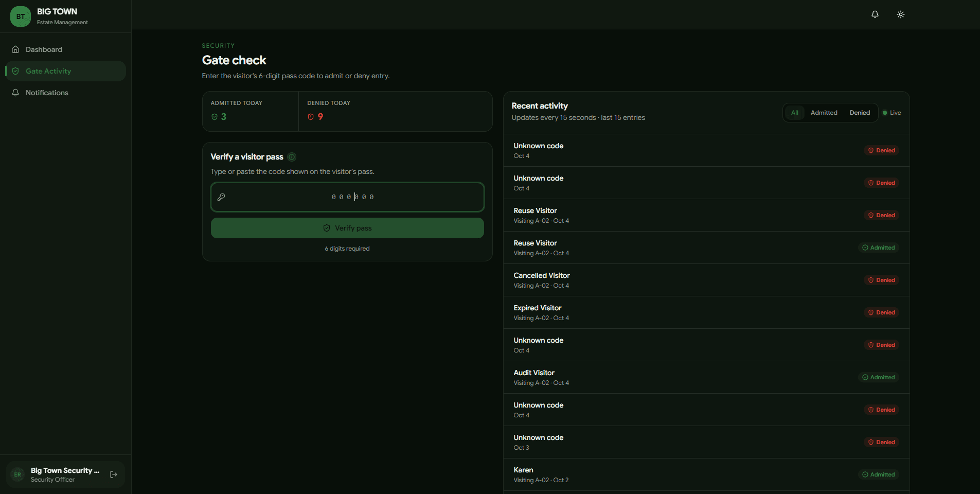Click the first Unknown code entry
The width and height of the screenshot is (980, 494).
[706, 150]
